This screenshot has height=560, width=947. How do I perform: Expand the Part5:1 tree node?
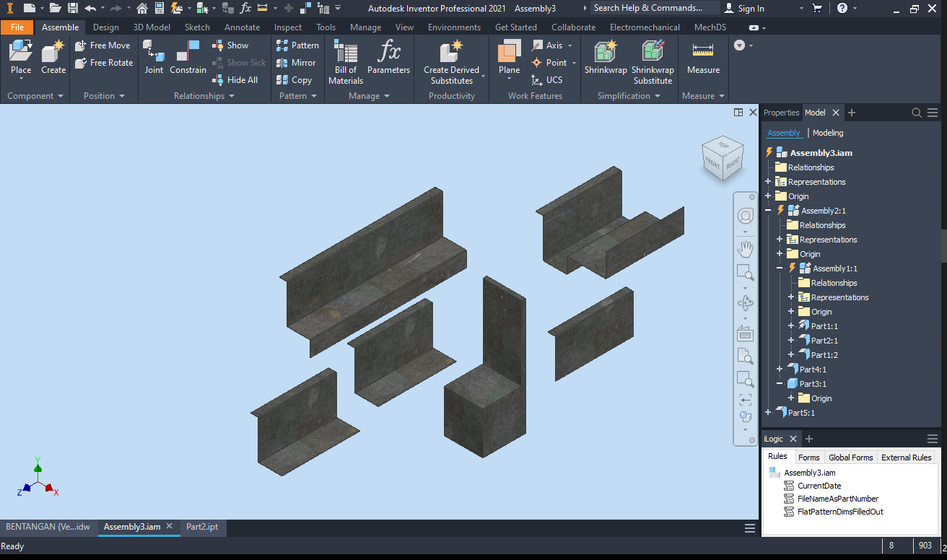pos(768,413)
